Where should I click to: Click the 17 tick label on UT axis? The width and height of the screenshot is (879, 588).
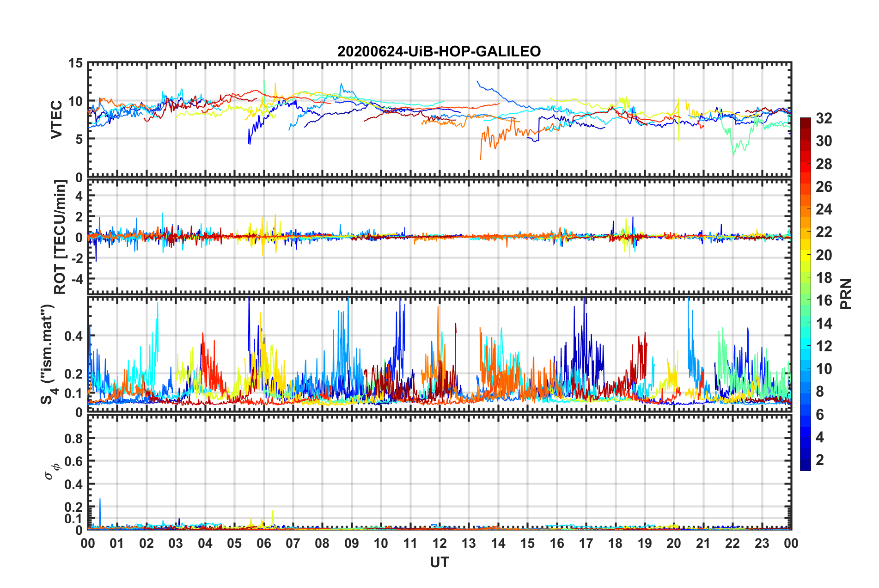coord(586,543)
